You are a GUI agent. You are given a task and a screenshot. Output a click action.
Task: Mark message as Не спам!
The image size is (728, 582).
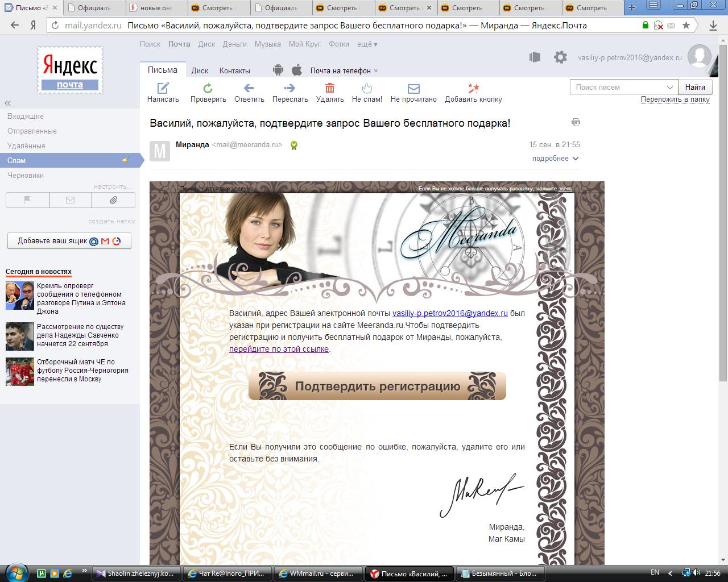pos(367,93)
